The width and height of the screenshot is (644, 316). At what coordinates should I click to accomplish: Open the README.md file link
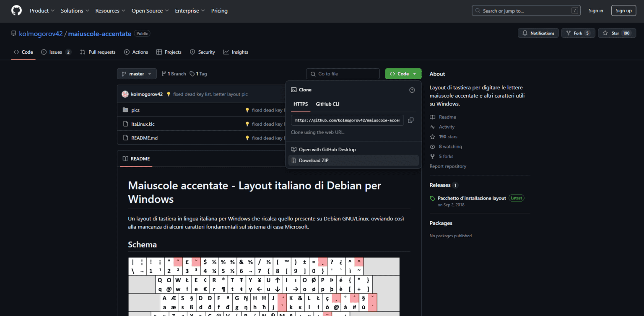pos(144,138)
